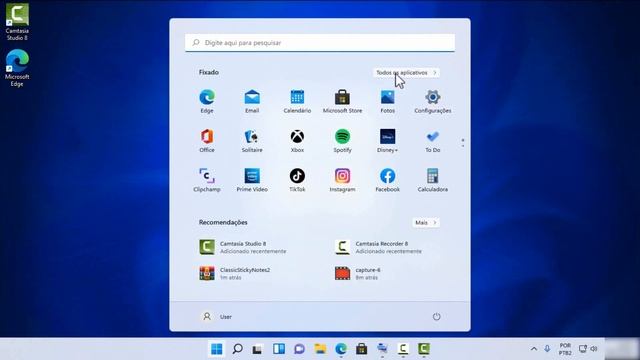Open the Camtasia Recorder taskbar icon
Viewport: 640px width, 360px height.
pos(403,349)
